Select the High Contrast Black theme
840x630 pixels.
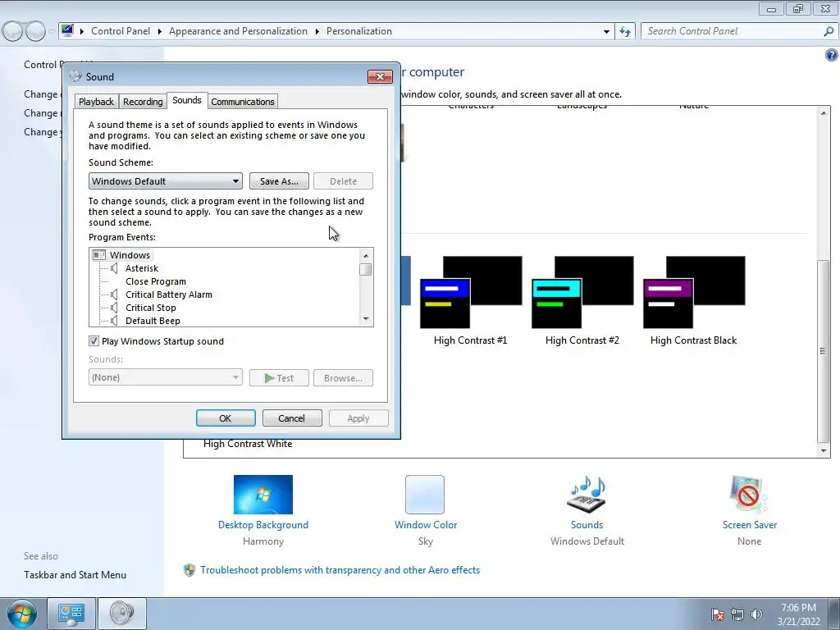click(x=694, y=300)
